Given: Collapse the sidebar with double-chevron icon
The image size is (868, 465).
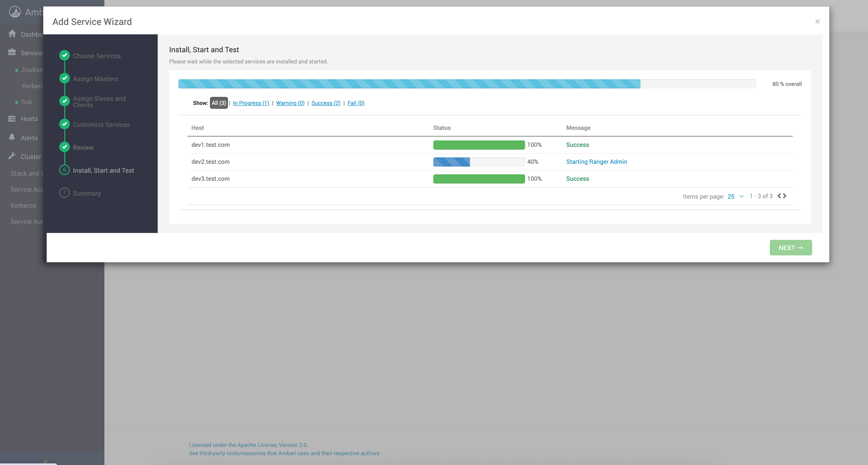Looking at the screenshot, I should [x=46, y=461].
